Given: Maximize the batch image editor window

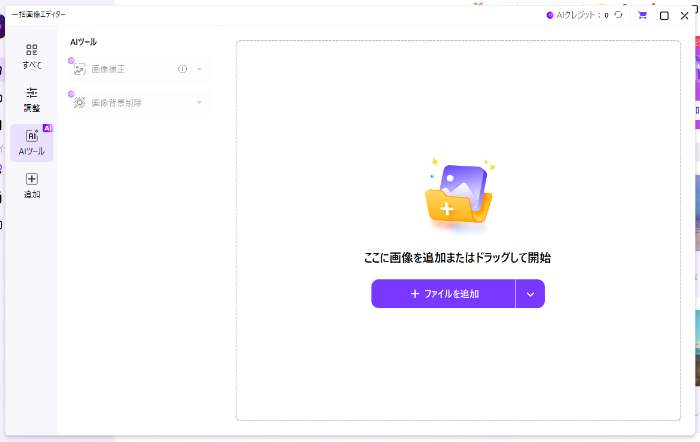Looking at the screenshot, I should pyautogui.click(x=664, y=16).
